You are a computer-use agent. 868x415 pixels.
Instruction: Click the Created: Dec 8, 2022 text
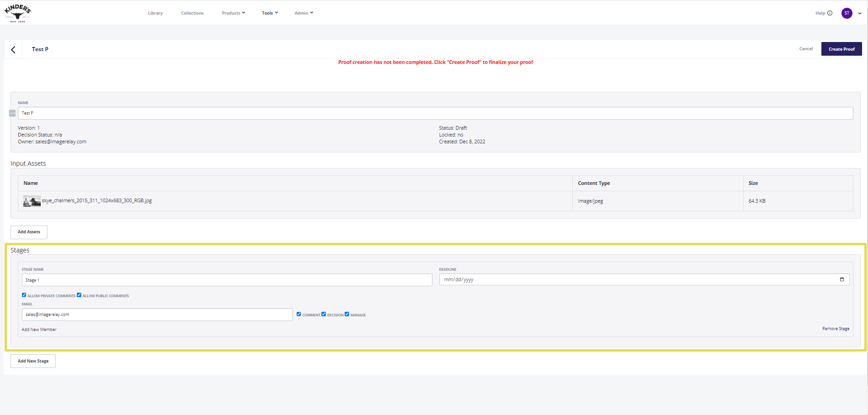coord(462,142)
